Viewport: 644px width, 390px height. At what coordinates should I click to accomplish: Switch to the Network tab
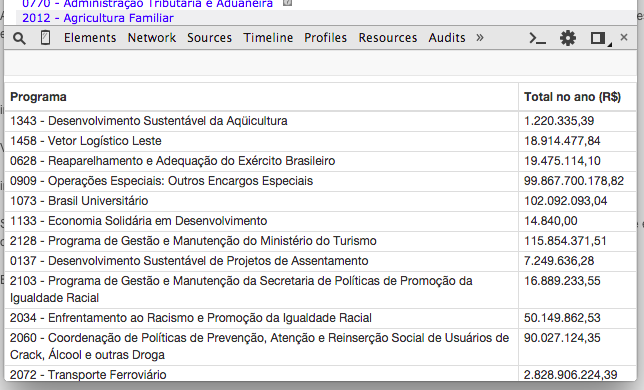click(152, 38)
